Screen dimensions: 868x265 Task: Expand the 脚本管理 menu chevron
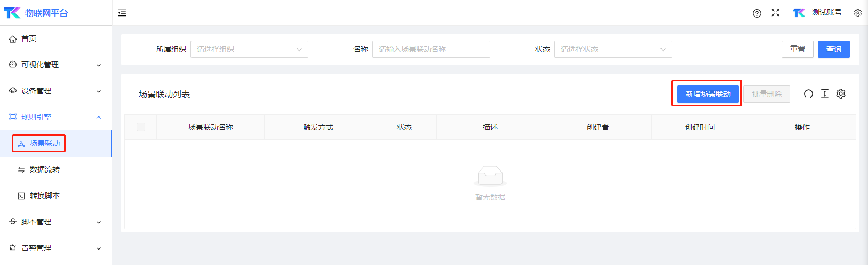point(99,222)
